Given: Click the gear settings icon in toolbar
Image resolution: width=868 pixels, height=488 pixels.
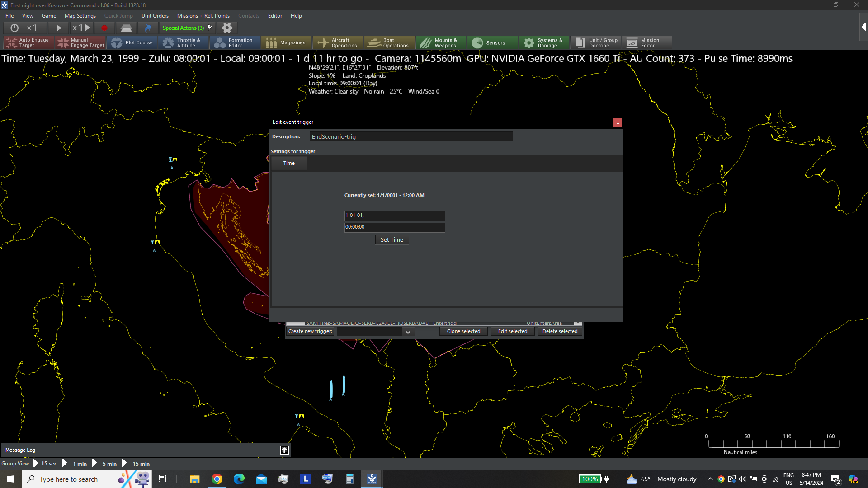Looking at the screenshot, I should [x=227, y=28].
